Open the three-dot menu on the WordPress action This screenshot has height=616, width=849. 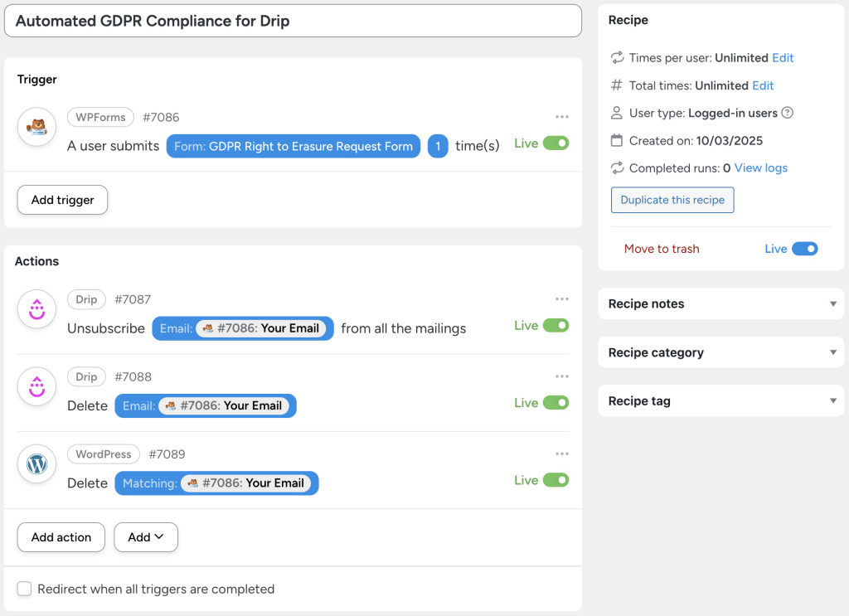(562, 454)
